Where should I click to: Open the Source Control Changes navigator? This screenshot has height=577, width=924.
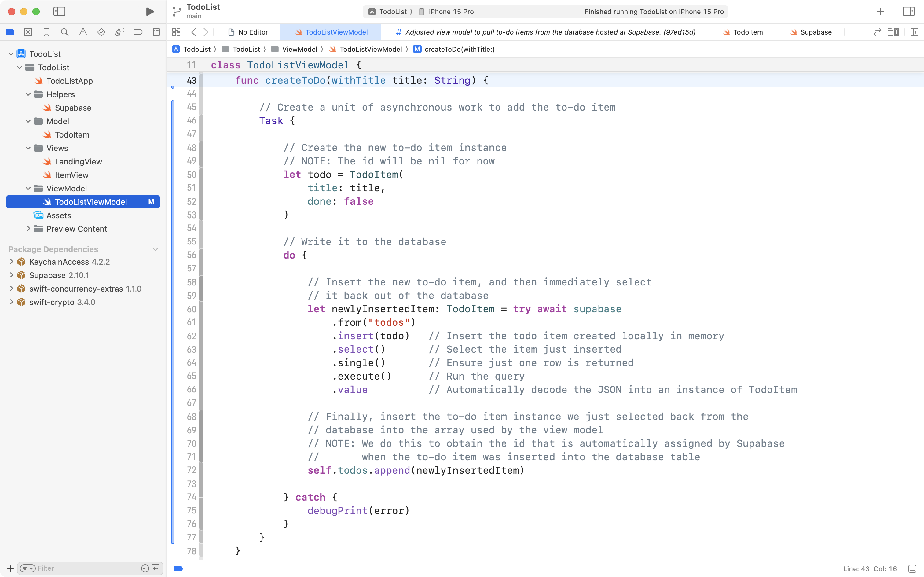[28, 32]
